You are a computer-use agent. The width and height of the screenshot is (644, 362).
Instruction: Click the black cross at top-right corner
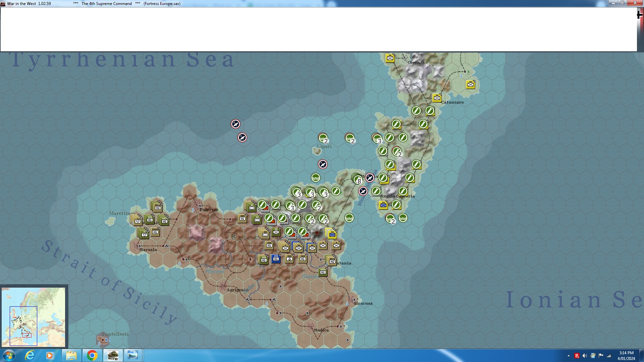(x=640, y=15)
